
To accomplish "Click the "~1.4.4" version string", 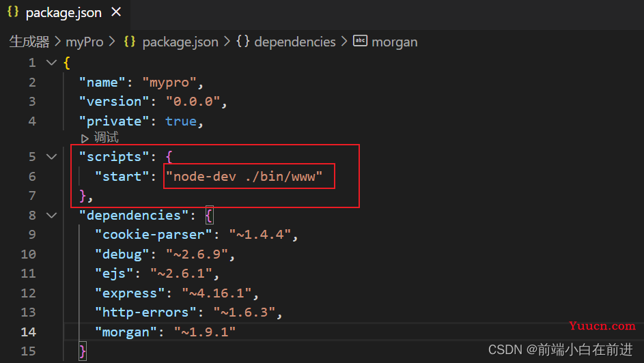I will tap(260, 235).
